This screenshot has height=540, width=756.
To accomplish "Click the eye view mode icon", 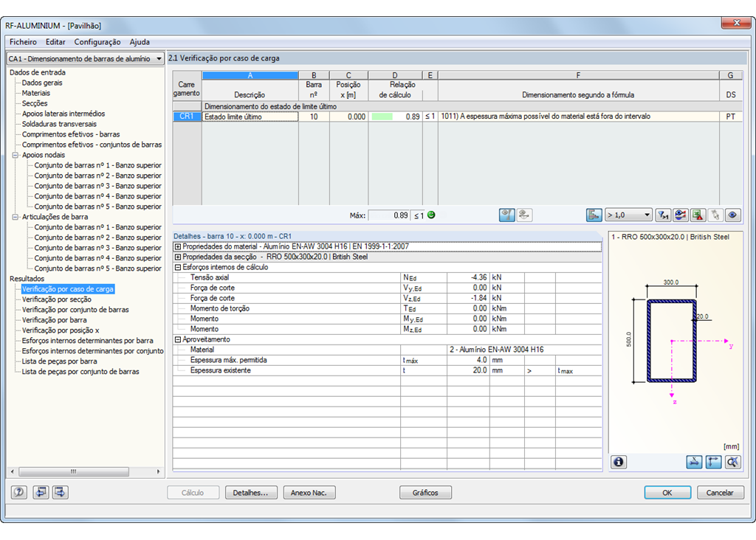I will pos(732,215).
